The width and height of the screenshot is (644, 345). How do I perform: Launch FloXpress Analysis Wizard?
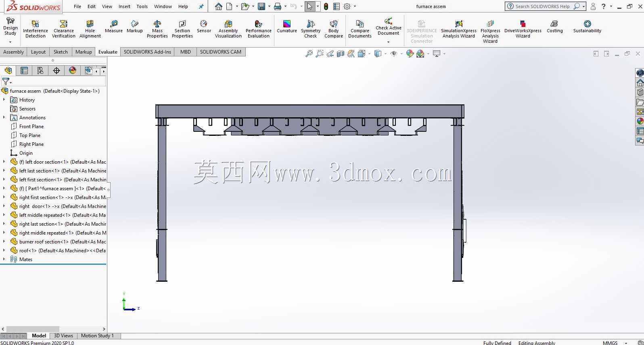[490, 31]
